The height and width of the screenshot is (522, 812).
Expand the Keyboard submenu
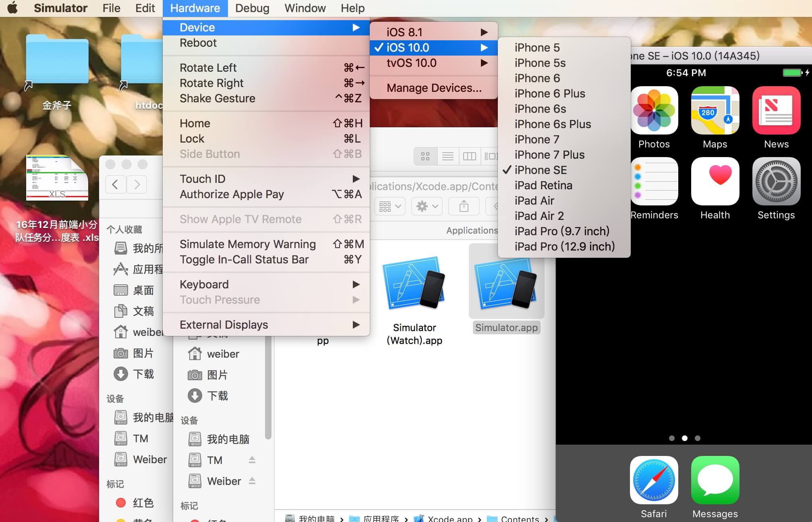[x=266, y=284]
